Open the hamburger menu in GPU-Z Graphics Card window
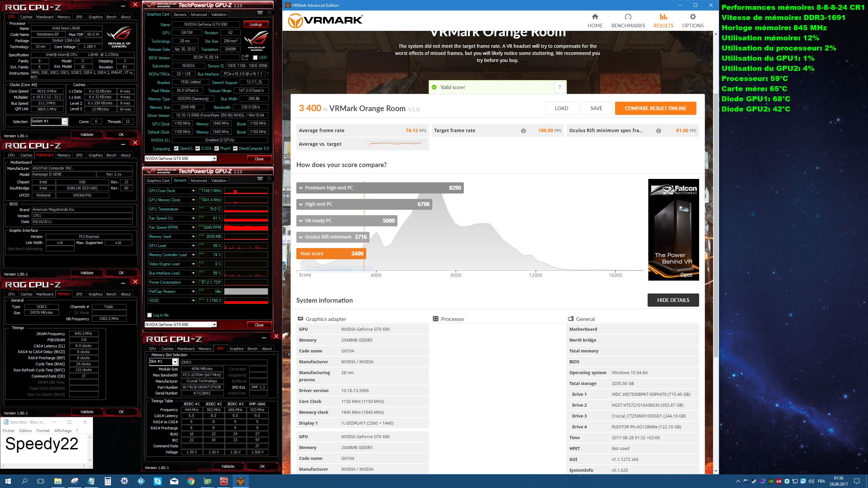The height and width of the screenshot is (488, 868). (269, 13)
